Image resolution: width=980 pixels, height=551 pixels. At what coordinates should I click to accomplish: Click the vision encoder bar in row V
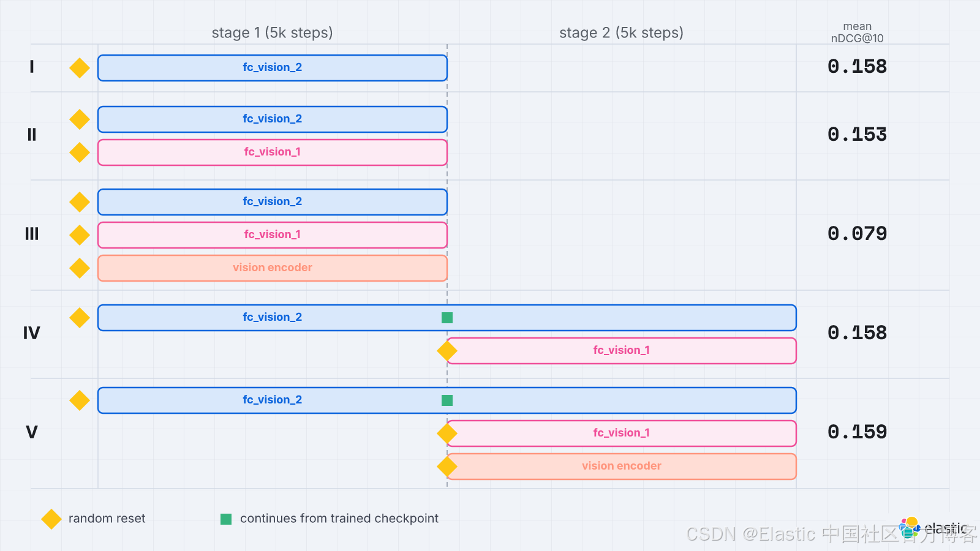(x=622, y=467)
